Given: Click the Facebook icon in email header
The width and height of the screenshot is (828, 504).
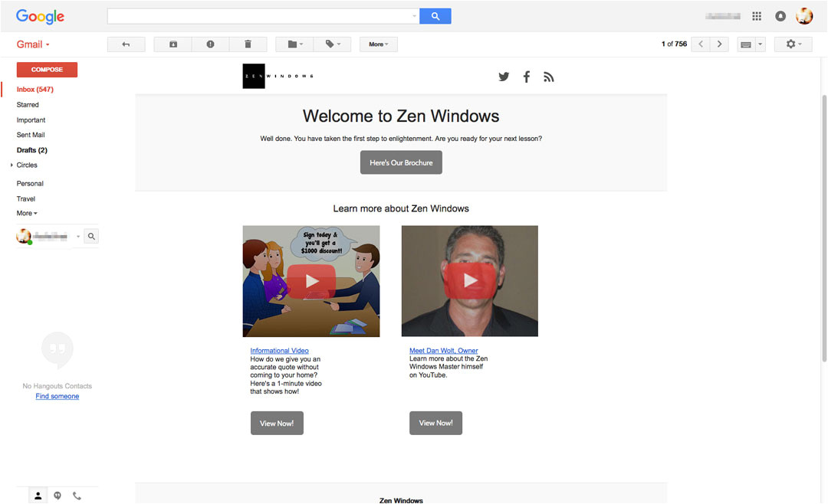Looking at the screenshot, I should [527, 77].
